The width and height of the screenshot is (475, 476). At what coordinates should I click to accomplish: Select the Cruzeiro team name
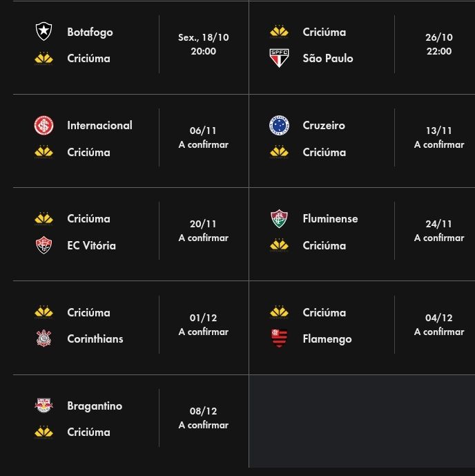324,125
